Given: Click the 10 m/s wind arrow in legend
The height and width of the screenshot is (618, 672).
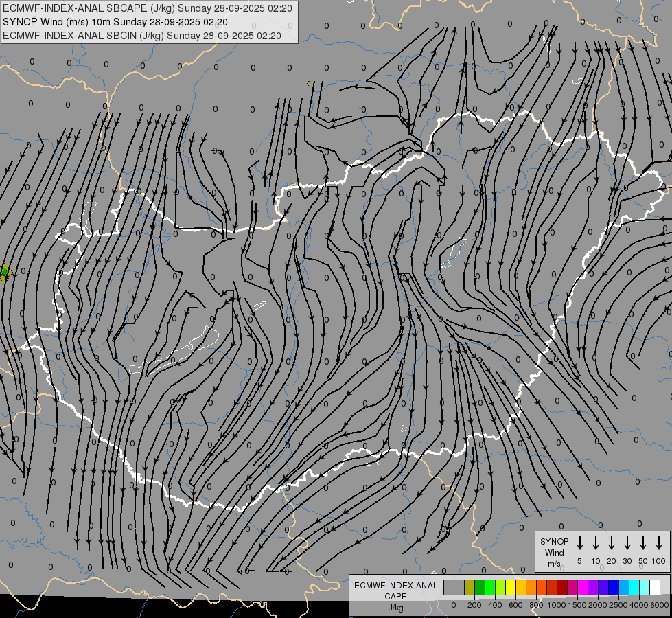Looking at the screenshot, I should [x=596, y=543].
